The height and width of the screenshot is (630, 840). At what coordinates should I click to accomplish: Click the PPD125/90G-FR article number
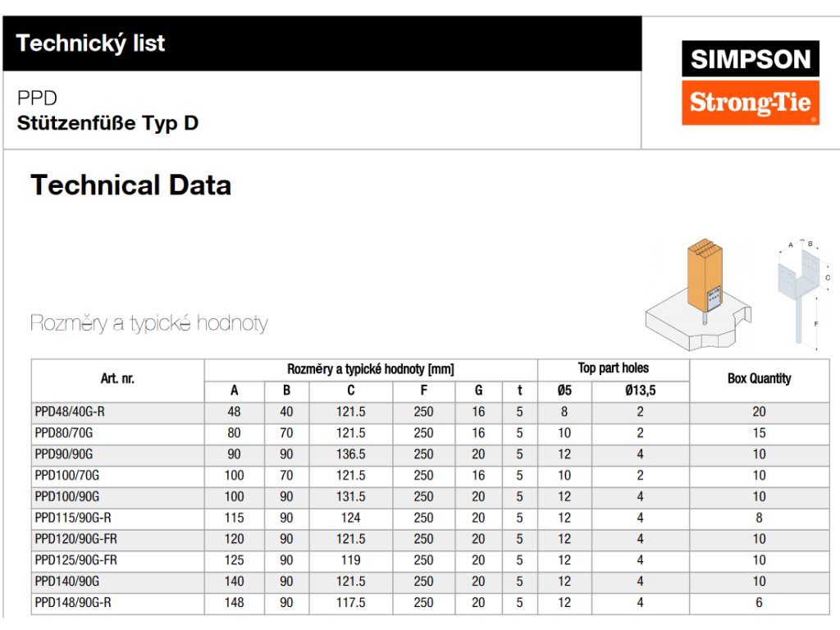pos(75,560)
